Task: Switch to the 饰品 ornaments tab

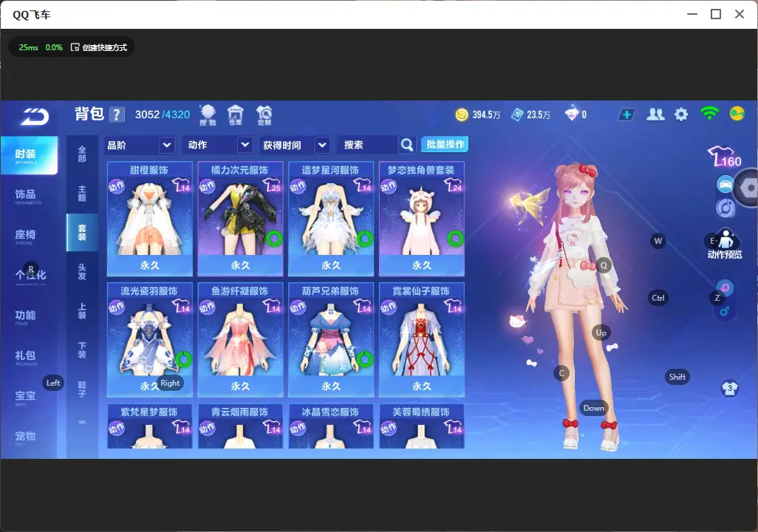Action: click(x=29, y=195)
